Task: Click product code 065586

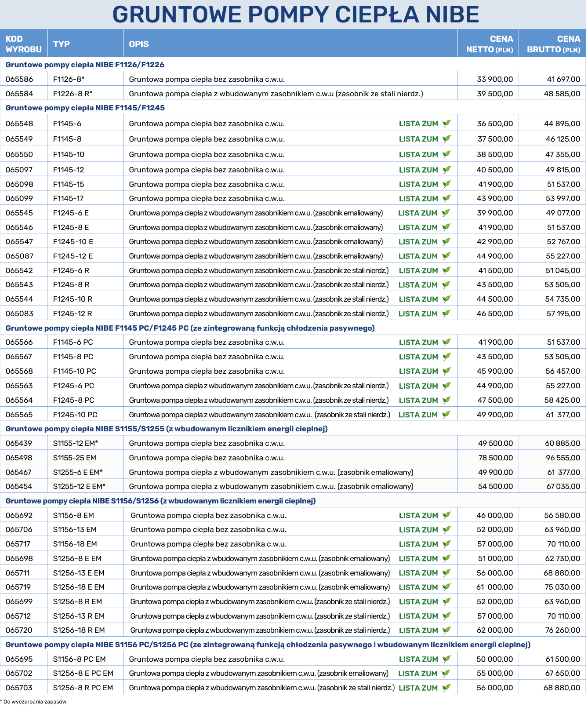Action: [19, 79]
